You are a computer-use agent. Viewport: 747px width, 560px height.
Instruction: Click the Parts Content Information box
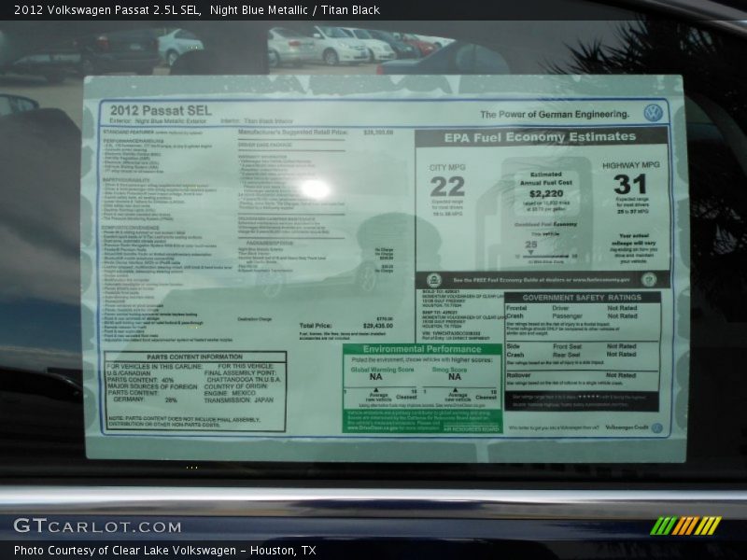(x=195, y=390)
